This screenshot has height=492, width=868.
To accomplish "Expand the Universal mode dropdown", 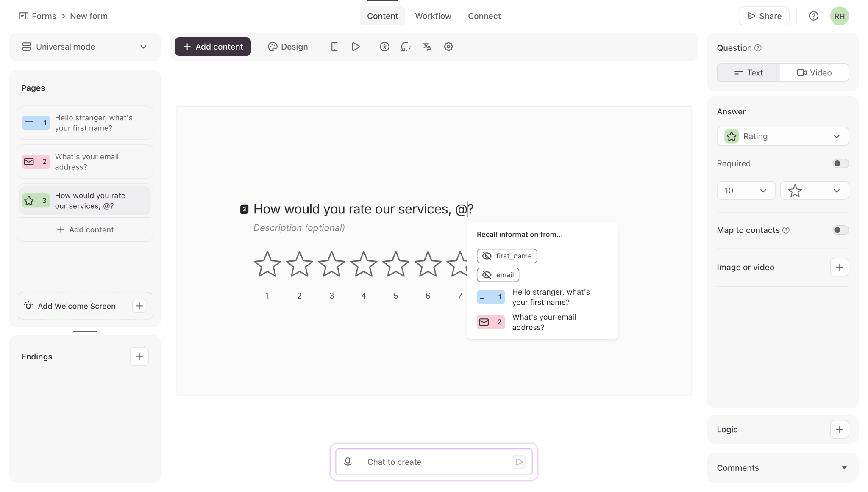I will 85,47.
